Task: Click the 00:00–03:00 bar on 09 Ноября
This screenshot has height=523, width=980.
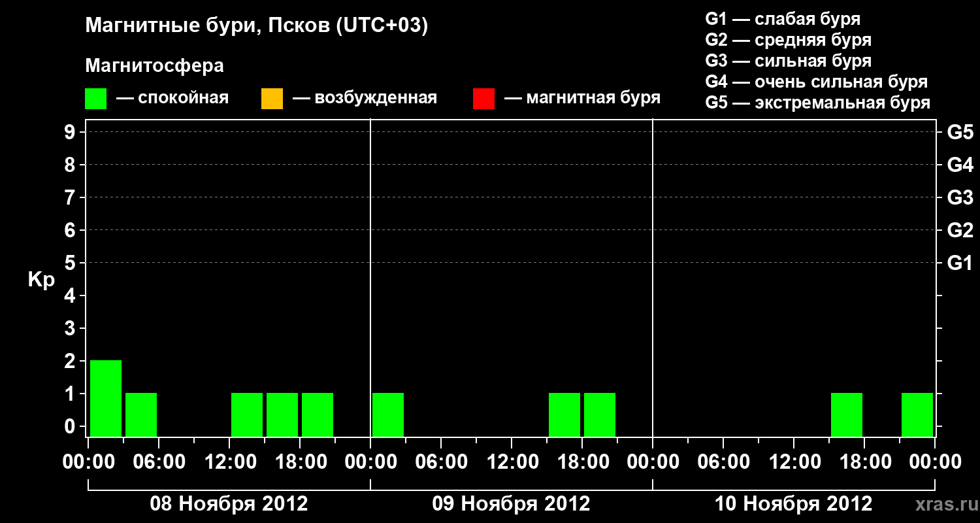Action: point(388,414)
